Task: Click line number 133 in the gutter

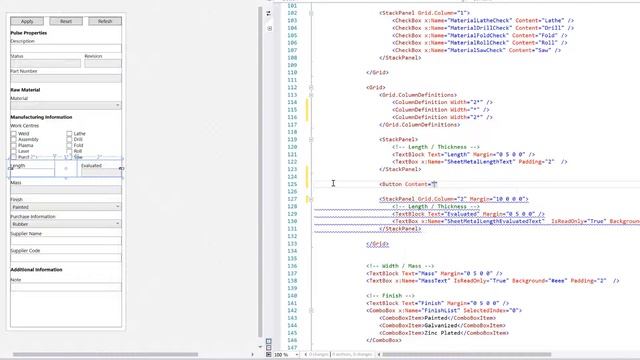Action: pos(292,244)
